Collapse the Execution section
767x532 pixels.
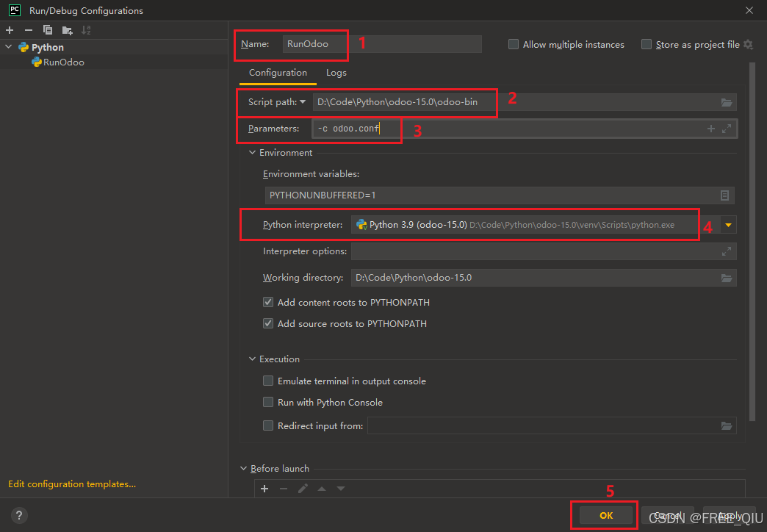[253, 359]
